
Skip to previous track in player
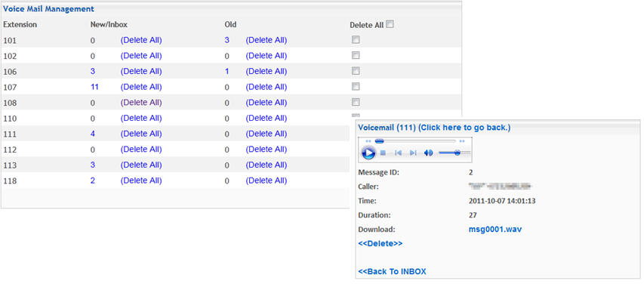pos(398,153)
